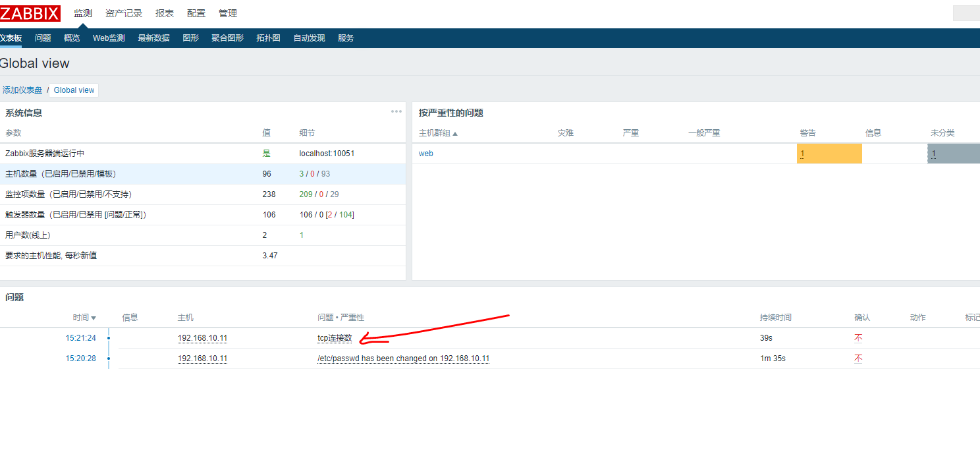
Task: Switch to the 自动发现 submenu tab
Action: pos(309,38)
